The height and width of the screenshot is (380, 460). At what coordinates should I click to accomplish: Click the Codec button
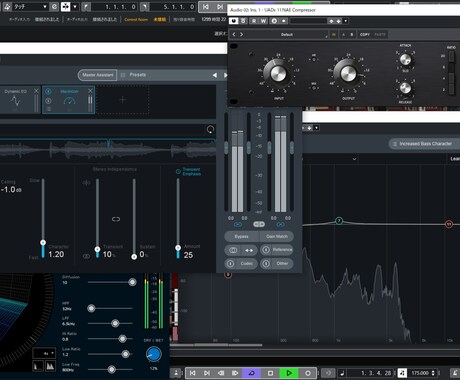246,263
